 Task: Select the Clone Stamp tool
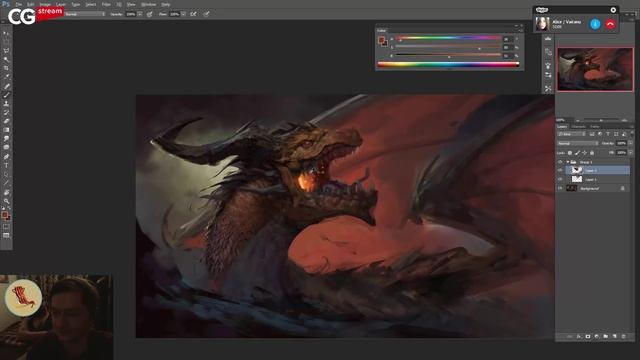tap(6, 104)
